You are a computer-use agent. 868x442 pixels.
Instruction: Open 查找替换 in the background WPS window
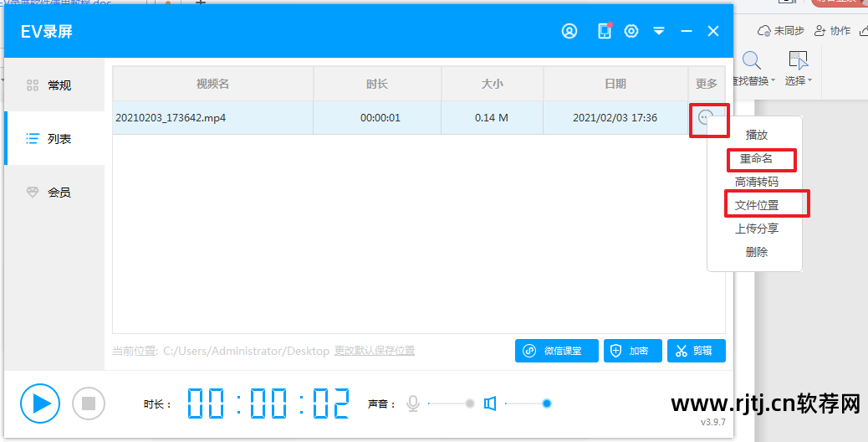[x=752, y=69]
